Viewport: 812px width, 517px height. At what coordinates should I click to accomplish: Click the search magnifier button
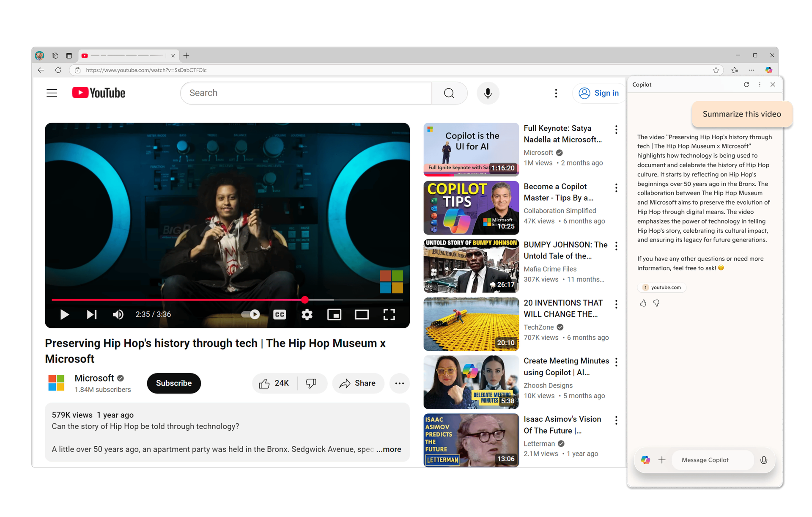coord(449,93)
